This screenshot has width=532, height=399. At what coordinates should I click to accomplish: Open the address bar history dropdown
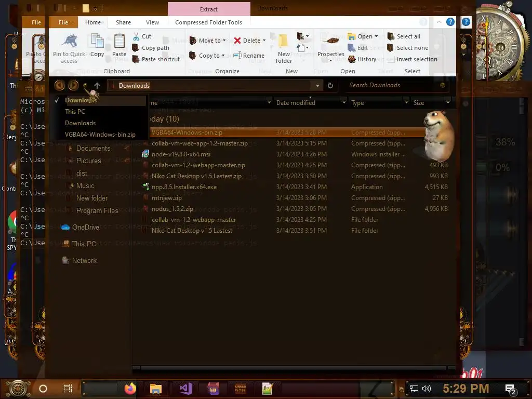317,86
